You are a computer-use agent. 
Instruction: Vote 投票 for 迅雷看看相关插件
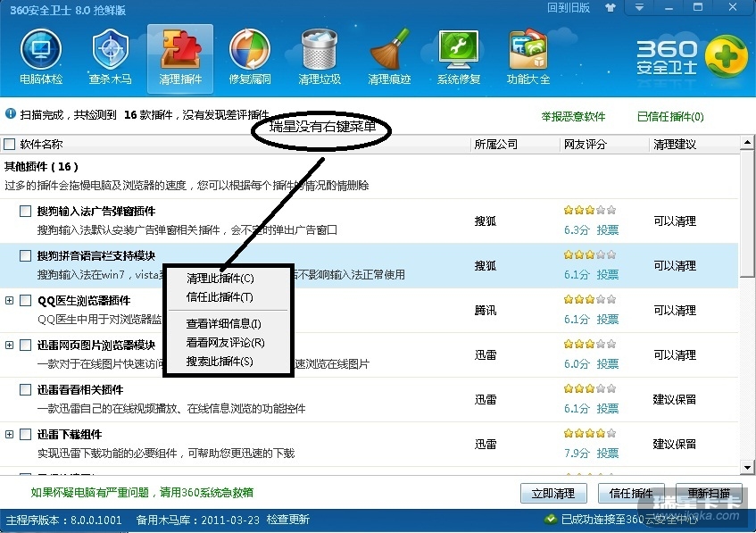[x=608, y=409]
